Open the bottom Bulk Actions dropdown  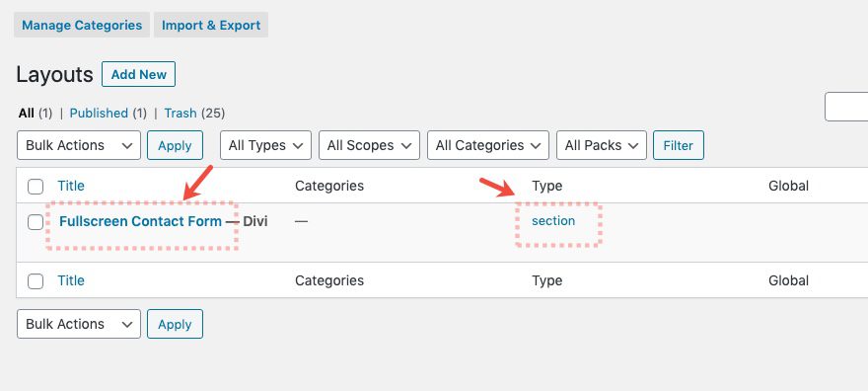tap(79, 324)
